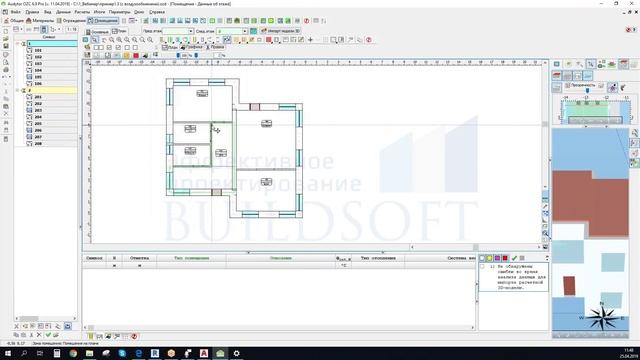Click the red help icon in main toolbar

pyautogui.click(x=307, y=20)
